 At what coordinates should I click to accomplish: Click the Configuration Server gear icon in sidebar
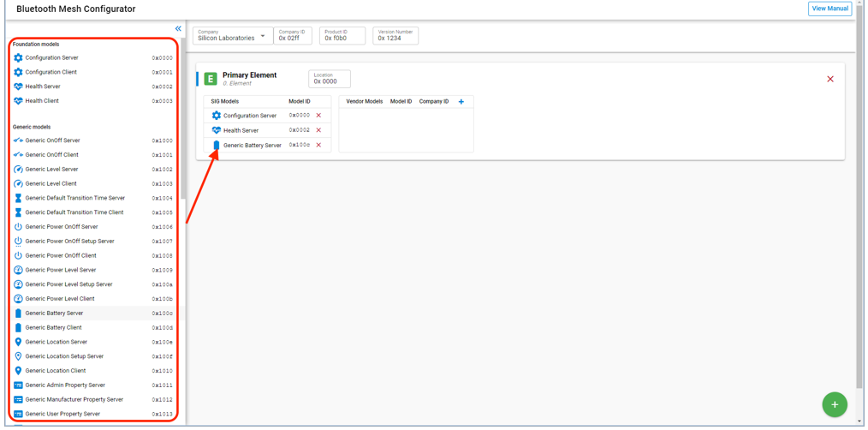18,58
